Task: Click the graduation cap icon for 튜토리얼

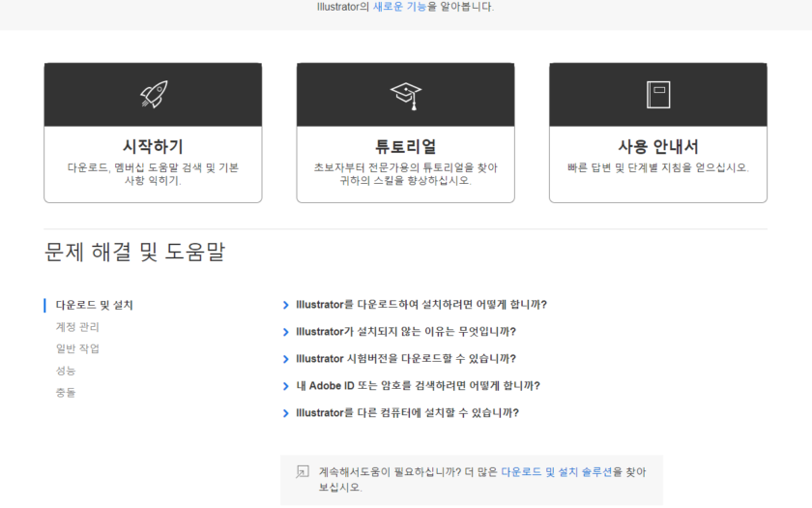Action: (x=405, y=95)
